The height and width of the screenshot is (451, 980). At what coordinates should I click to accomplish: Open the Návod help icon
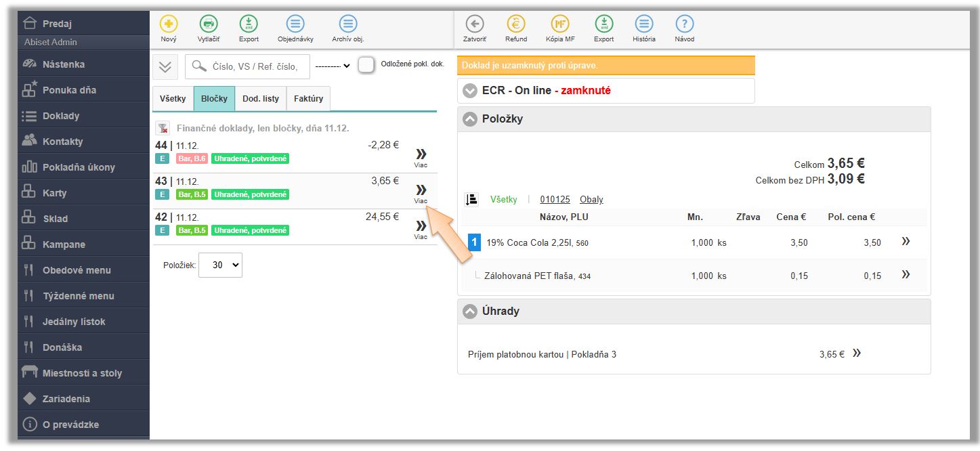click(x=685, y=24)
